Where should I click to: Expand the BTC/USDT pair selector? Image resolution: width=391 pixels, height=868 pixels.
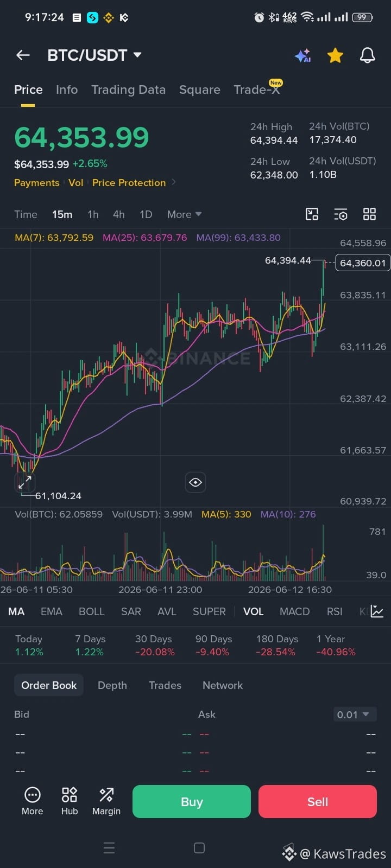click(x=94, y=55)
